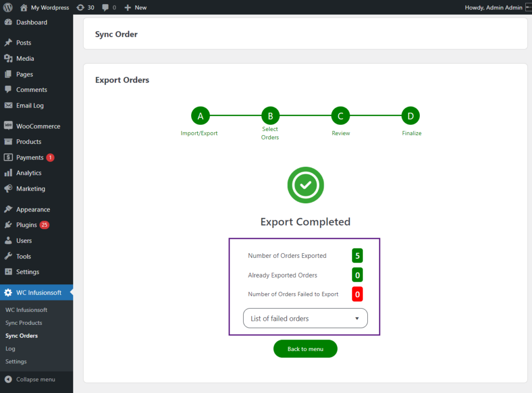Click the Users person icon

pyautogui.click(x=8, y=240)
